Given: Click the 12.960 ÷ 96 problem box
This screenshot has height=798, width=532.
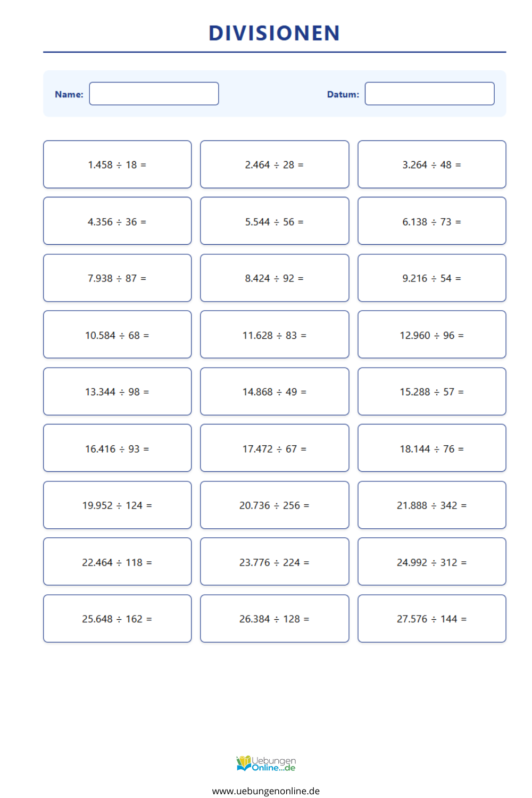Looking at the screenshot, I should click(x=432, y=335).
